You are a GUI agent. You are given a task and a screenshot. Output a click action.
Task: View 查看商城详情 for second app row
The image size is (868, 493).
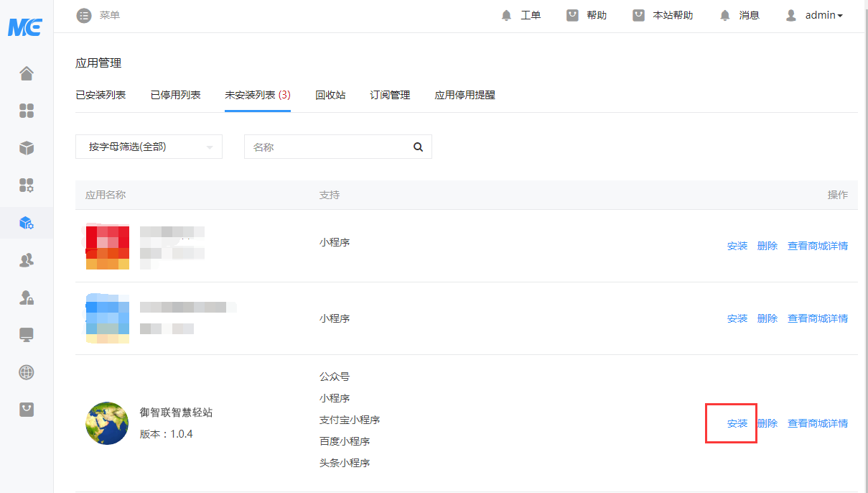[x=817, y=318]
